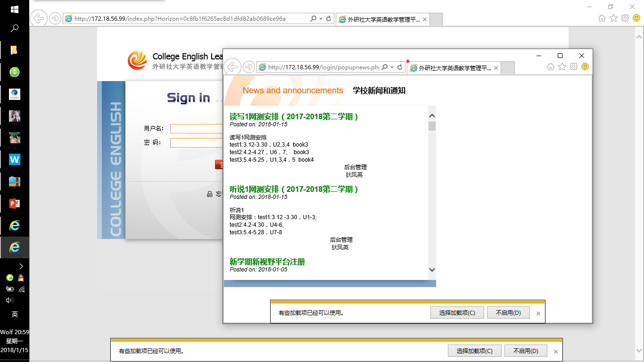Screen dimensions: 644x362
Task: Open the popup window's Tools gear
Action: point(573,67)
